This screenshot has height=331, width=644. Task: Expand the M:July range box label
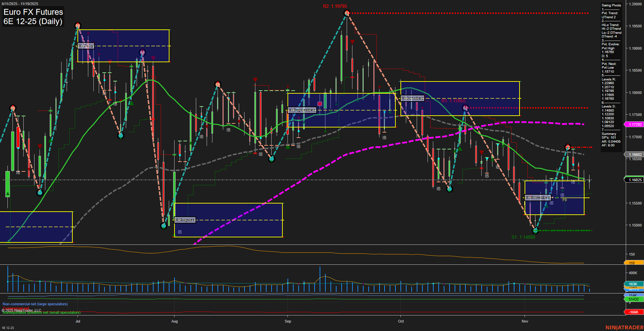click(86, 45)
